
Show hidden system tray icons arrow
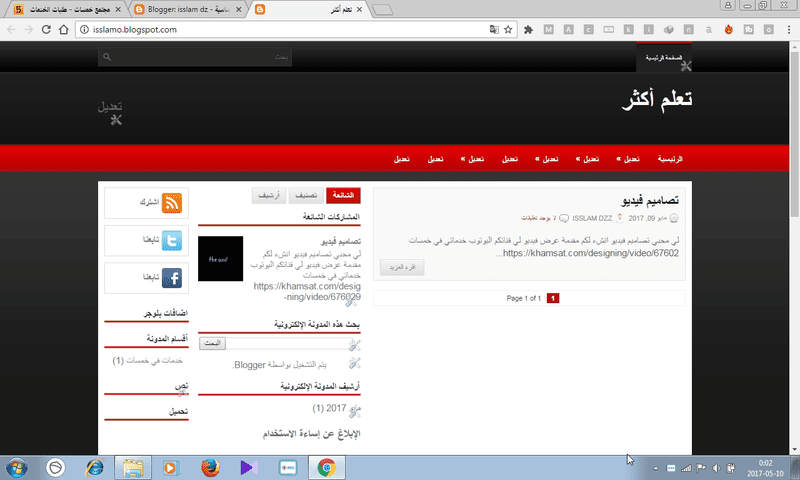(656, 468)
